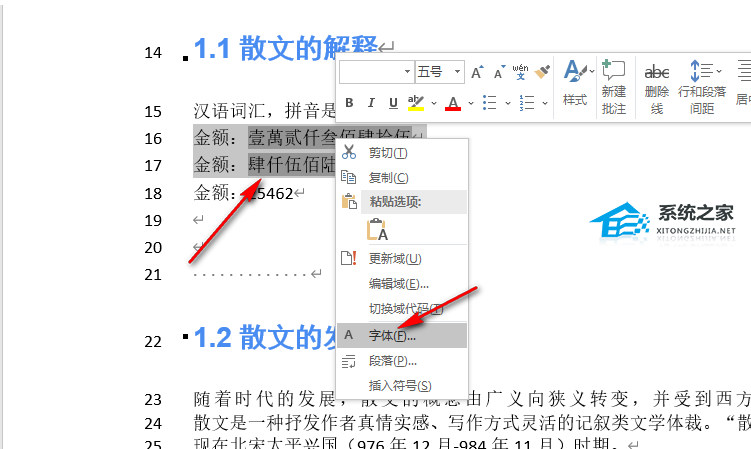751x449 pixels.
Task: Click the paragraph starting 随着时代的发展
Action: pos(472,399)
